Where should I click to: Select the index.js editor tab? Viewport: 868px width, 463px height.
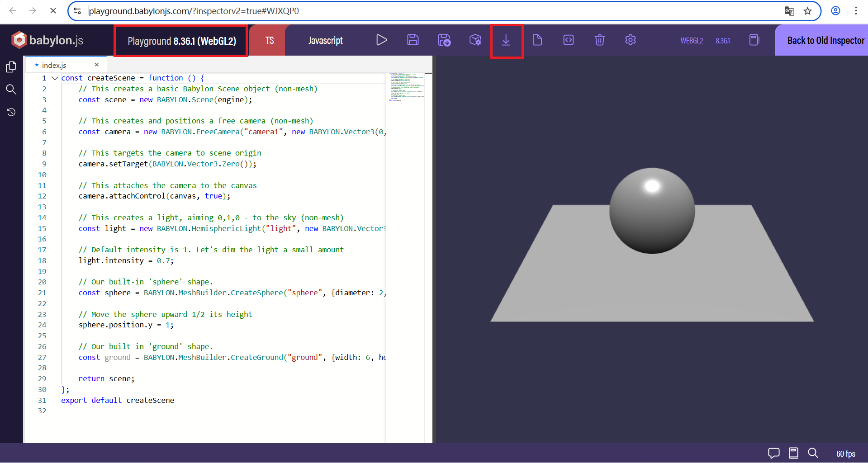point(66,65)
